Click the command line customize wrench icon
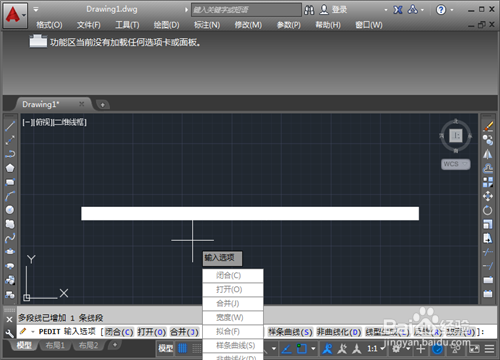The width and height of the screenshot is (500, 360). point(10,333)
